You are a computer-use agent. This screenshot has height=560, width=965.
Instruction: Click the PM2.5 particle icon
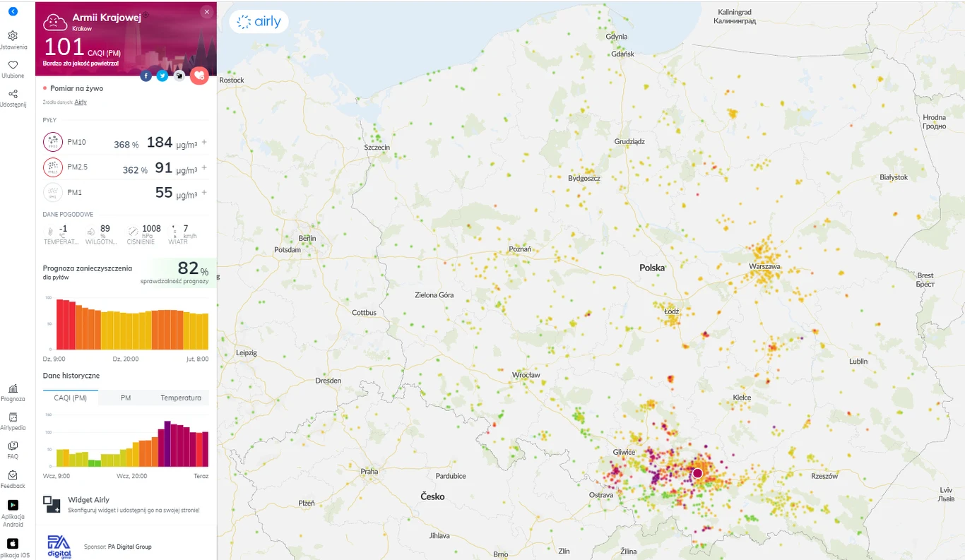53,167
